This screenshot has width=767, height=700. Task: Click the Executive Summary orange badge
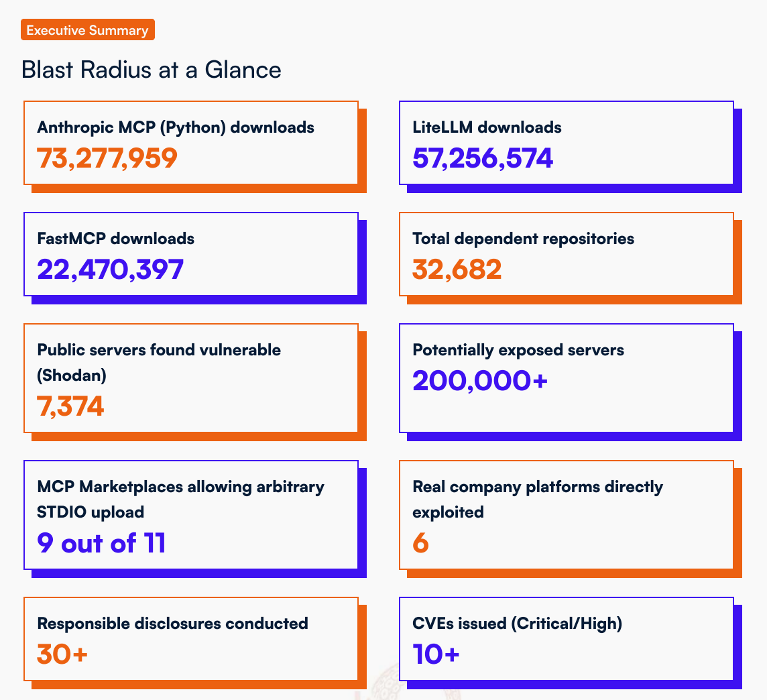pyautogui.click(x=87, y=30)
